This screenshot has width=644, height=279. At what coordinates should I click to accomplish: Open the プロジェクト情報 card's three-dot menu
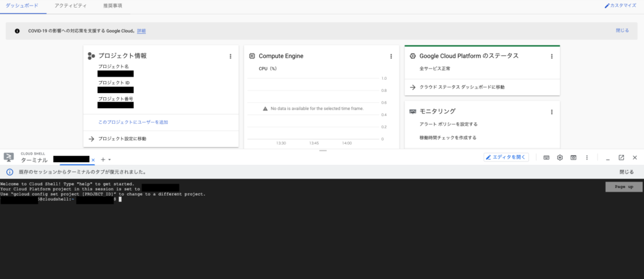[230, 56]
